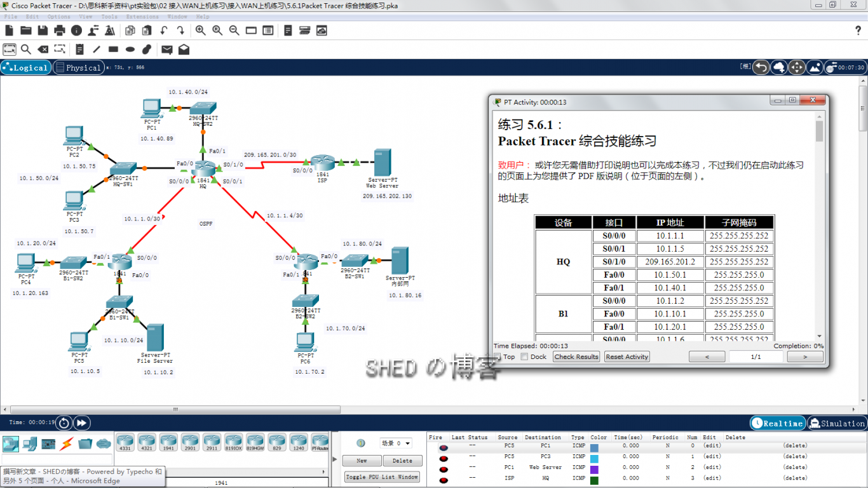
Task: Click Power Cycle Devices button
Action: coord(64,423)
